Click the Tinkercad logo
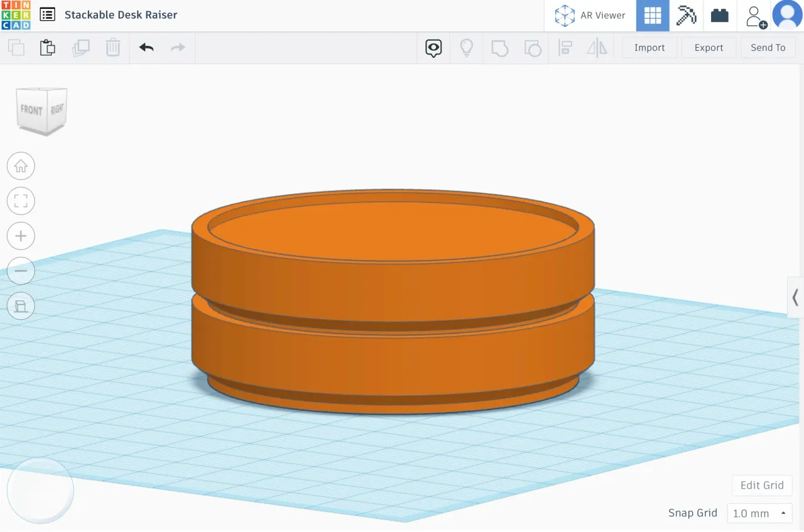 coord(15,15)
